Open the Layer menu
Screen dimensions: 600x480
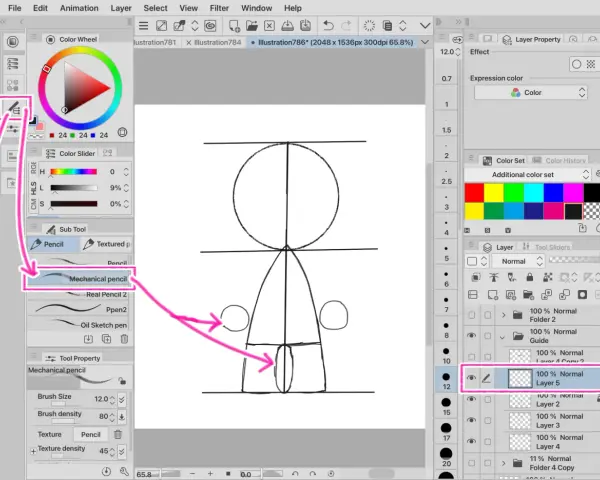click(x=121, y=8)
